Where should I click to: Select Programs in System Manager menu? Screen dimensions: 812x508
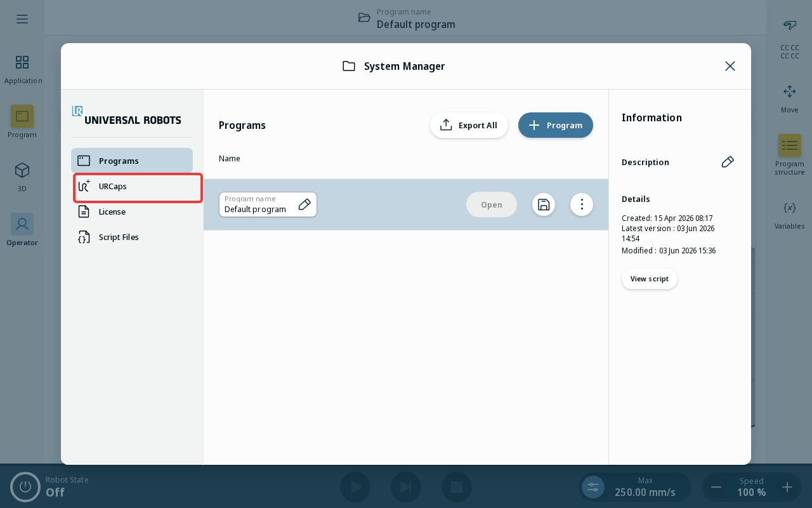[132, 161]
